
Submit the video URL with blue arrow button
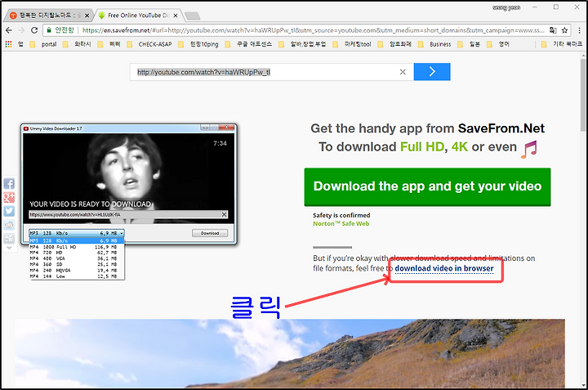(432, 72)
